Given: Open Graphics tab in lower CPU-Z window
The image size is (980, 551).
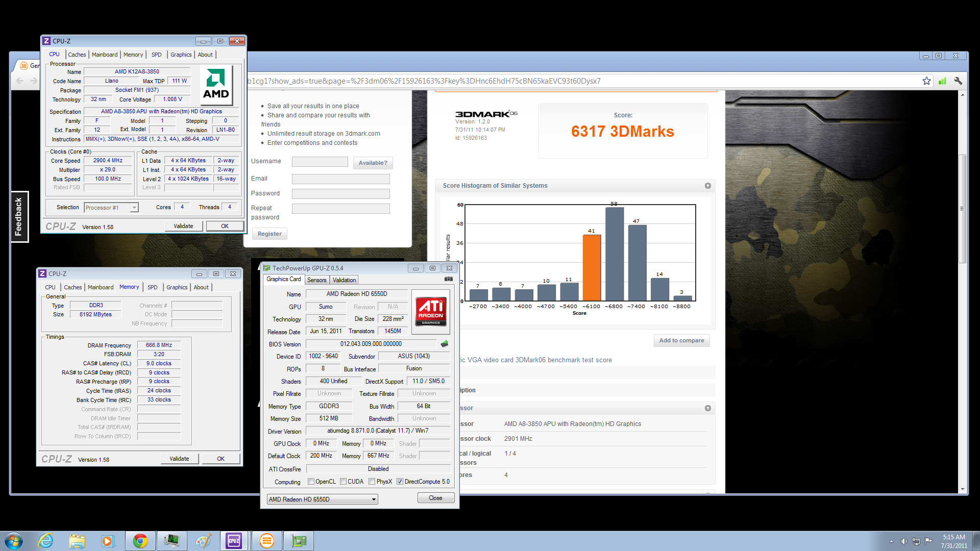Looking at the screenshot, I should (x=177, y=287).
